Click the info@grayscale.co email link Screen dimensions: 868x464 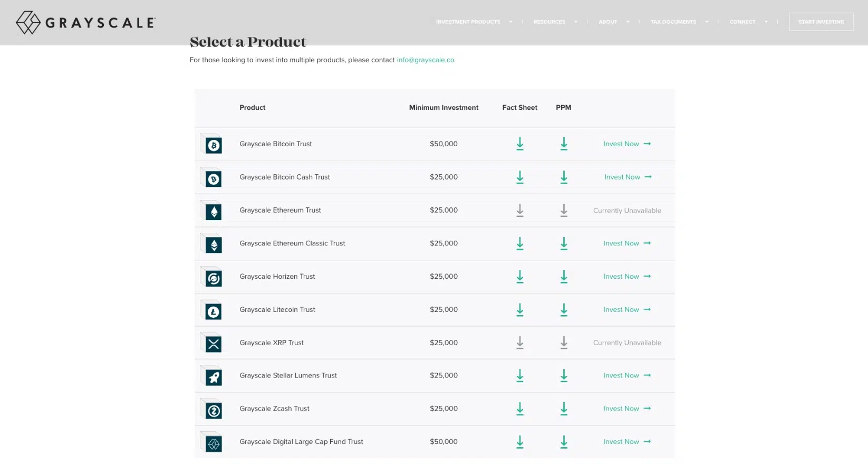pos(425,60)
